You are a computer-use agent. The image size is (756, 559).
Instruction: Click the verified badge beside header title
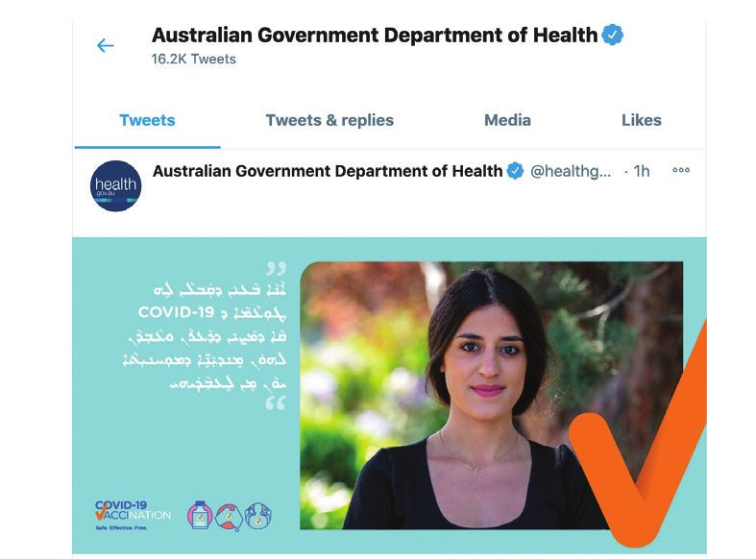(612, 35)
